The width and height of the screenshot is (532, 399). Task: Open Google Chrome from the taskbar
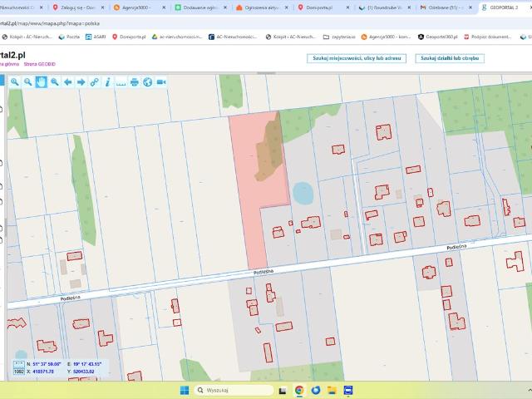pyautogui.click(x=299, y=389)
